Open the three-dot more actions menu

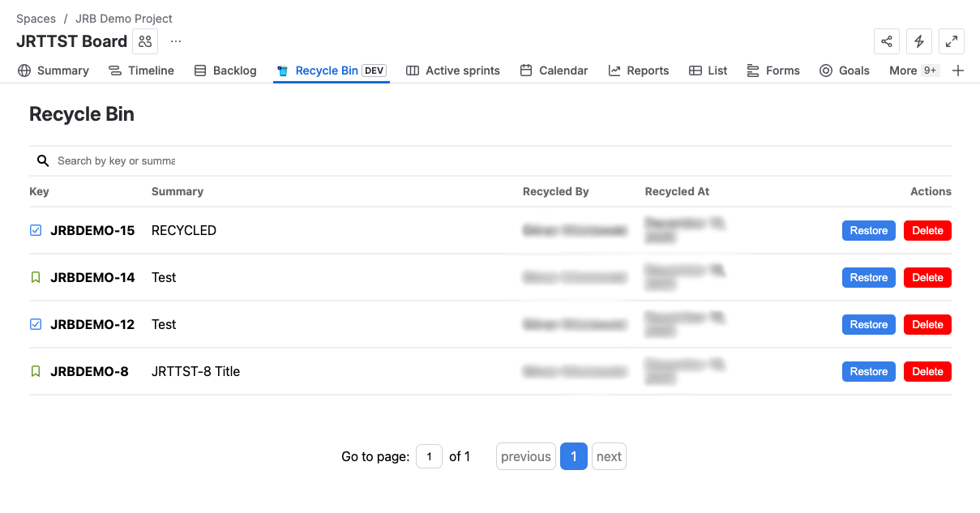(176, 41)
